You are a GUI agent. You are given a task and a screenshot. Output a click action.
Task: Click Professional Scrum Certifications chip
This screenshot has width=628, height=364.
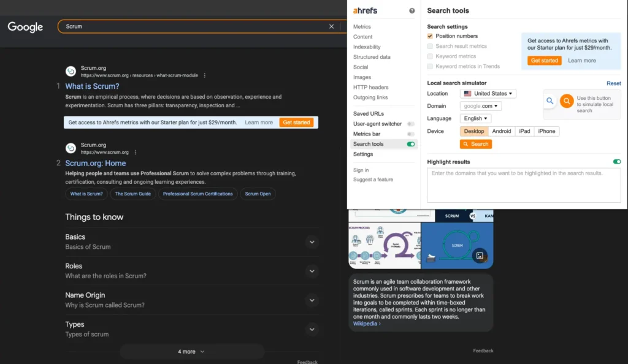(x=198, y=194)
